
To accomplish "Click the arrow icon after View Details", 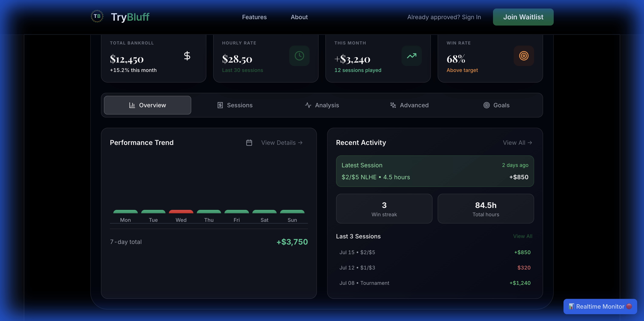I will (x=300, y=143).
